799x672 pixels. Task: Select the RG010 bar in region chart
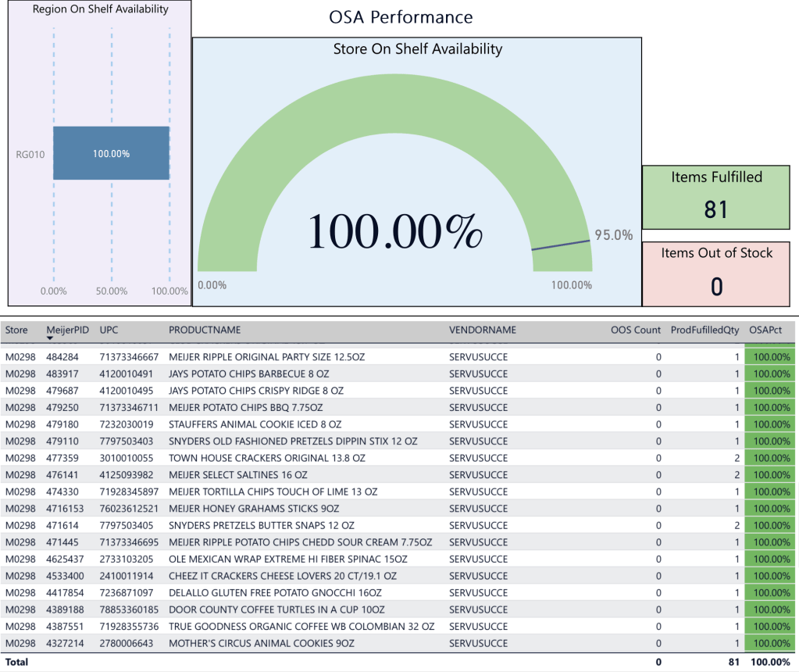[112, 153]
